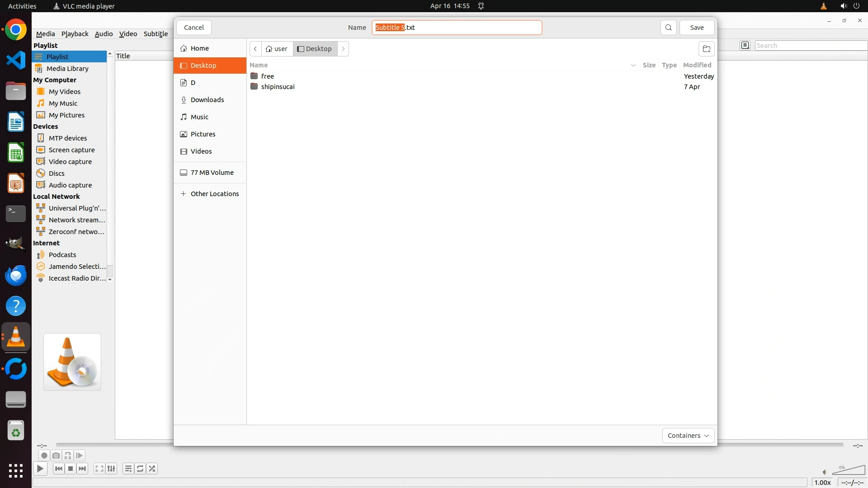Viewport: 868px width, 488px height.
Task: Expand Other Locations in sidebar
Action: tap(214, 194)
